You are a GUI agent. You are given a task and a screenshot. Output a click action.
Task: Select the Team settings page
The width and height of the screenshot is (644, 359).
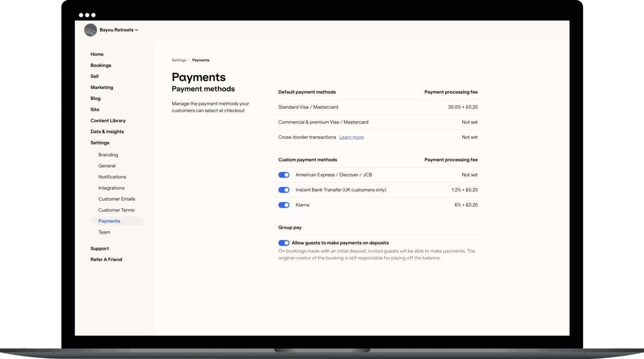(104, 232)
